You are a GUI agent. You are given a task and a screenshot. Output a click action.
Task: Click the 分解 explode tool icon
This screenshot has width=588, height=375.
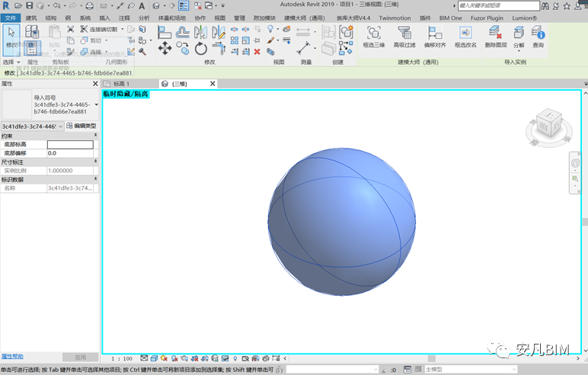click(x=518, y=33)
